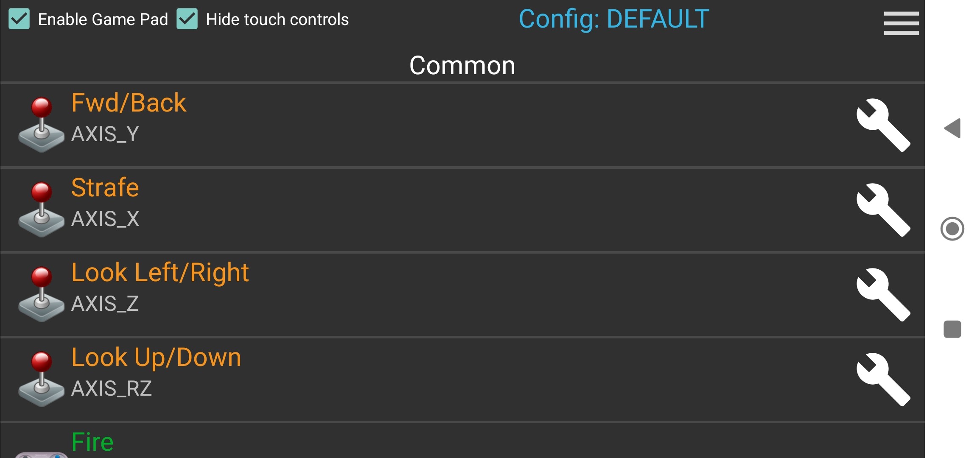Click the Fwd/Back joystick icon

point(41,125)
